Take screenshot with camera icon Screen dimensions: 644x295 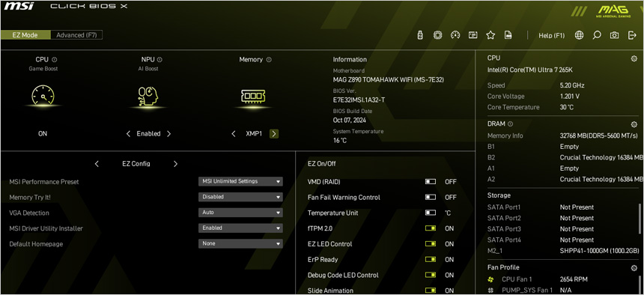[x=615, y=35]
